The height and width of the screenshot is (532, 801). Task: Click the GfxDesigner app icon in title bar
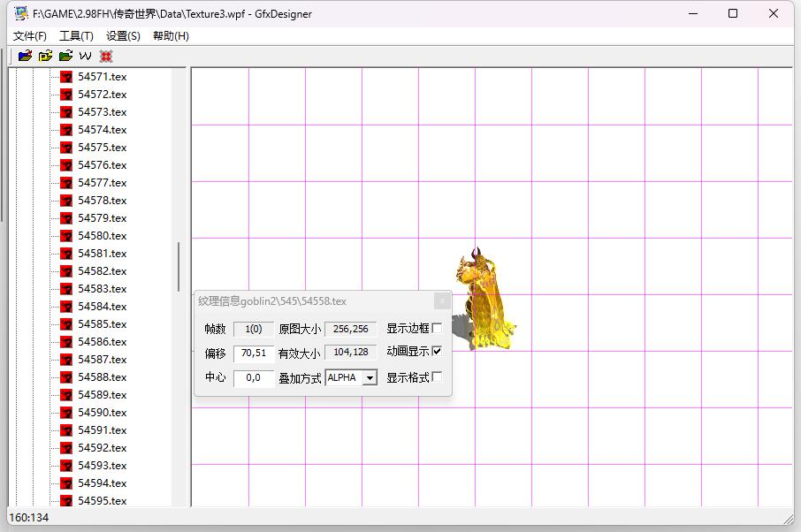click(x=19, y=13)
